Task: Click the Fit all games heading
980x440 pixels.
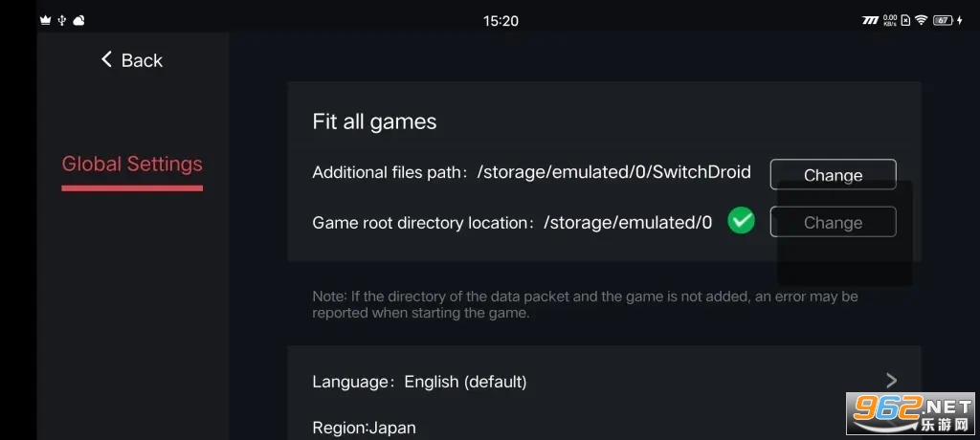Action: click(x=374, y=121)
